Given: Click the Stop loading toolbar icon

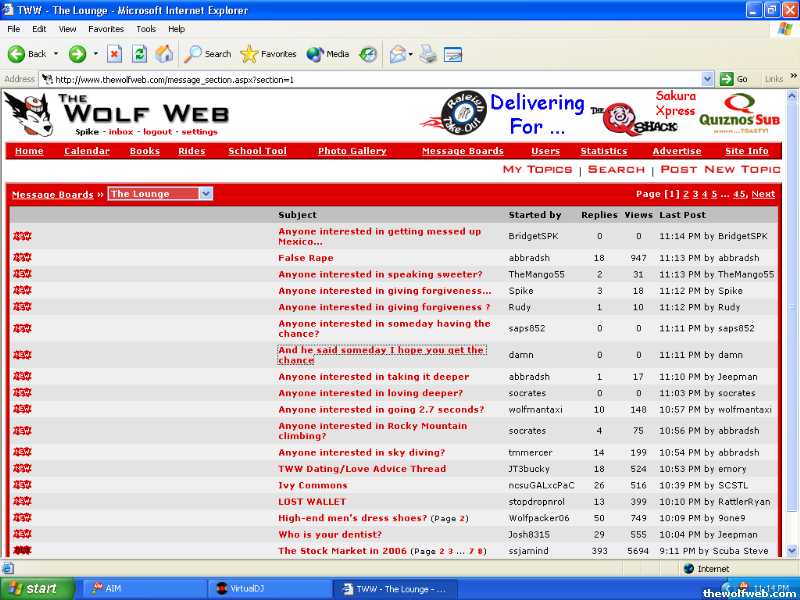Looking at the screenshot, I should click(114, 54).
